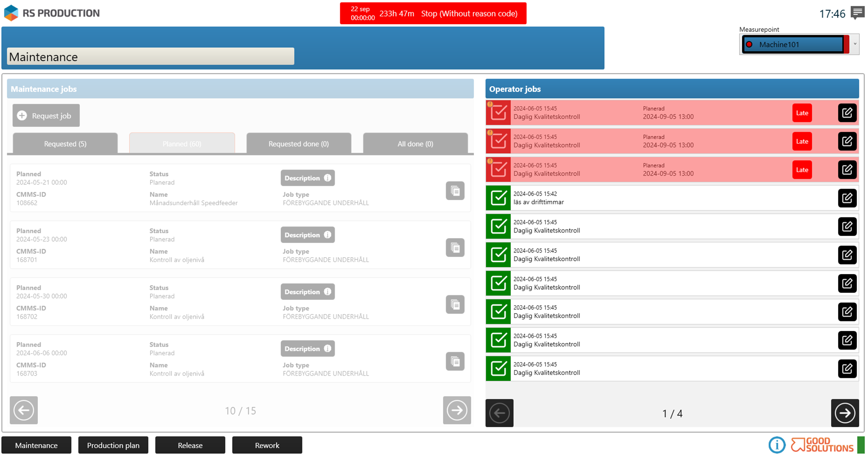Open the All done (0) tab
Image resolution: width=868 pixels, height=455 pixels.
[x=415, y=144]
